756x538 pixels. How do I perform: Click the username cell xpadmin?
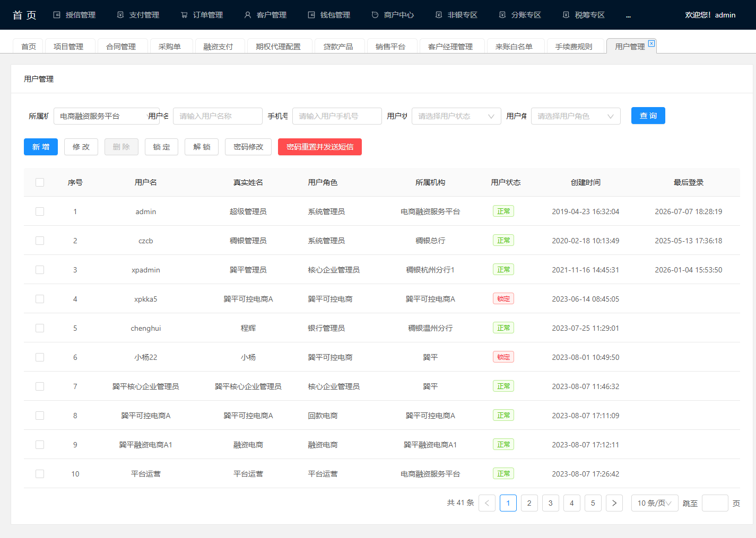(146, 270)
